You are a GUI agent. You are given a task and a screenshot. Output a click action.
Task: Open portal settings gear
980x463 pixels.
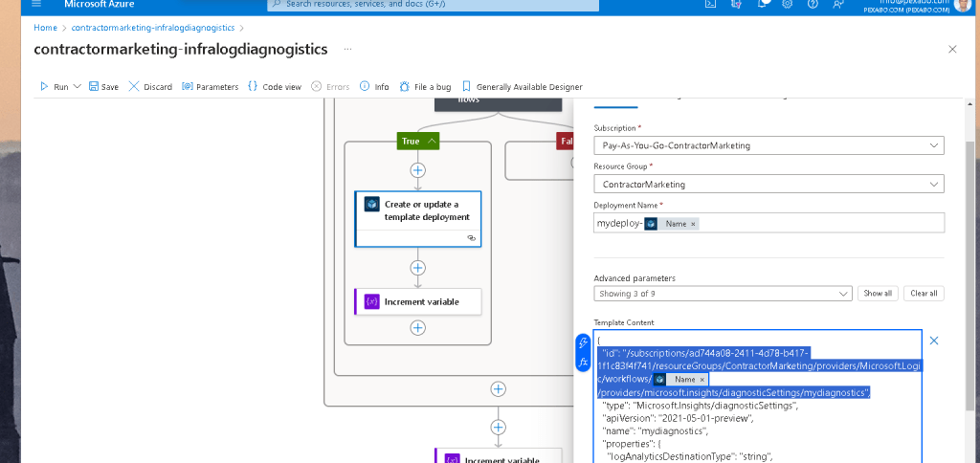tap(787, 4)
